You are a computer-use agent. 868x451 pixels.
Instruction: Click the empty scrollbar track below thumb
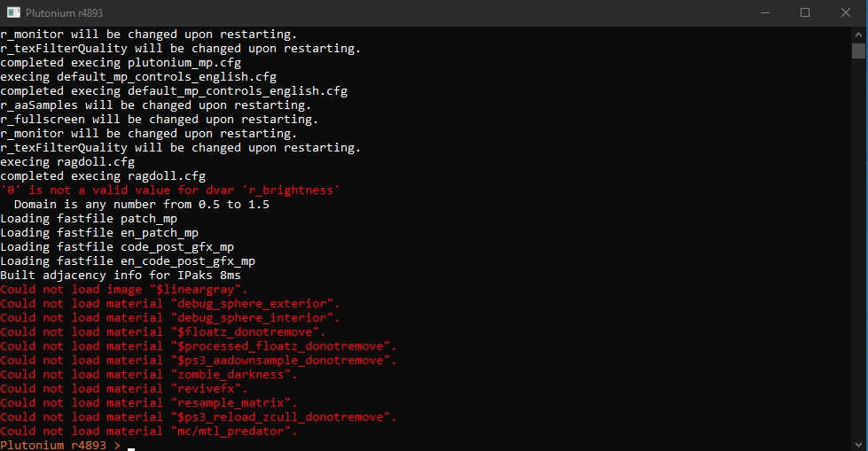pyautogui.click(x=858, y=248)
